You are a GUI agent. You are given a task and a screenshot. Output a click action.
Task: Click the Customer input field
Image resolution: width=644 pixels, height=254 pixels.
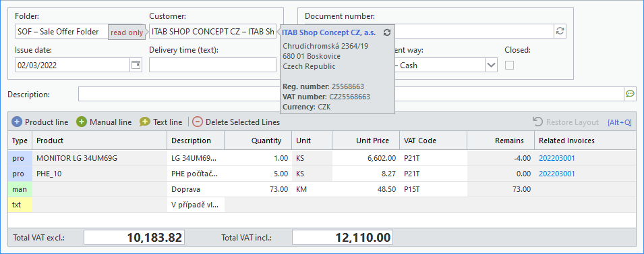[x=212, y=31]
